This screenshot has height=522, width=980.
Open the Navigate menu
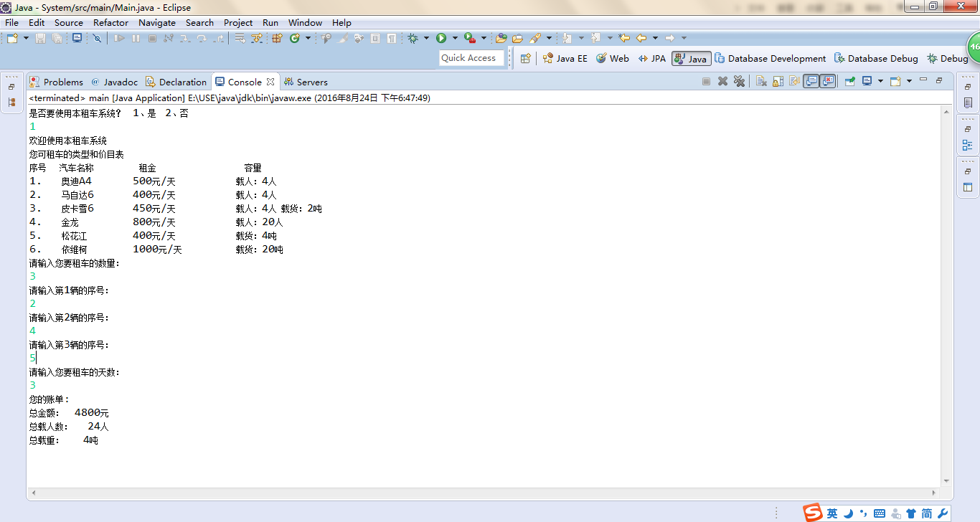click(157, 22)
